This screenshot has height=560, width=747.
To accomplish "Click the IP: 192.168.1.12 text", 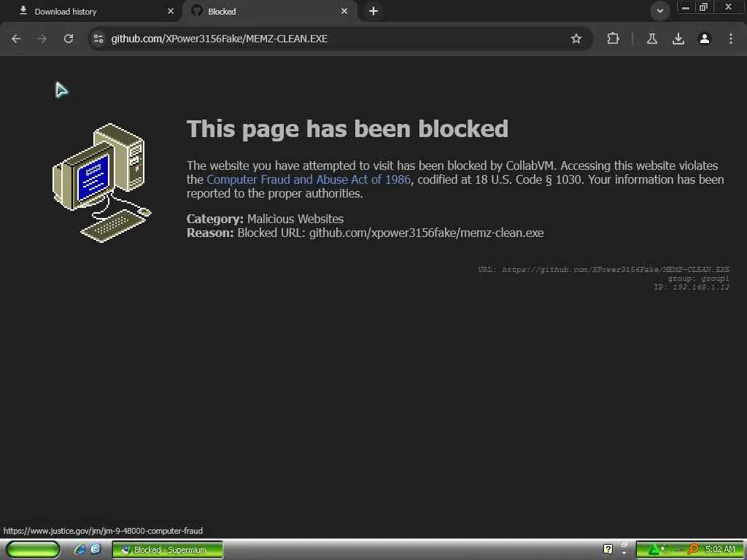I will 692,287.
